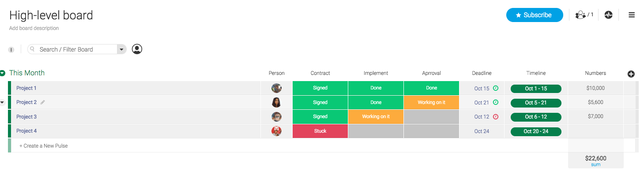Open Project 3 pulse link
This screenshot has height=182, width=644.
click(26, 117)
